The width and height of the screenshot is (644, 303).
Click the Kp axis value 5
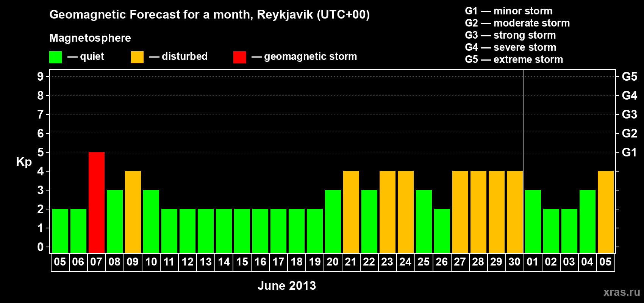[41, 152]
